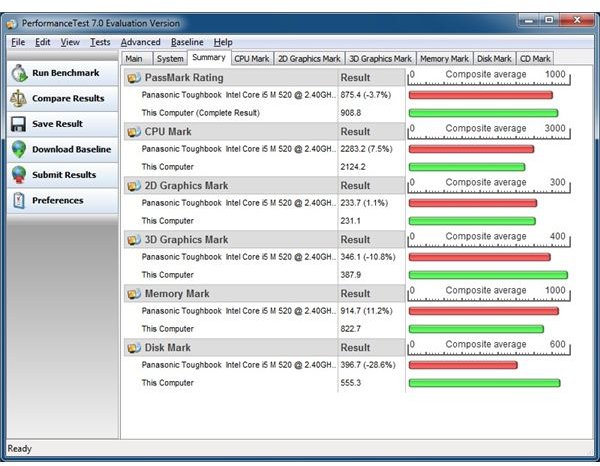Screen dimensions: 600x466
Task: Click the PassMark Rating section icon
Action: click(134, 78)
